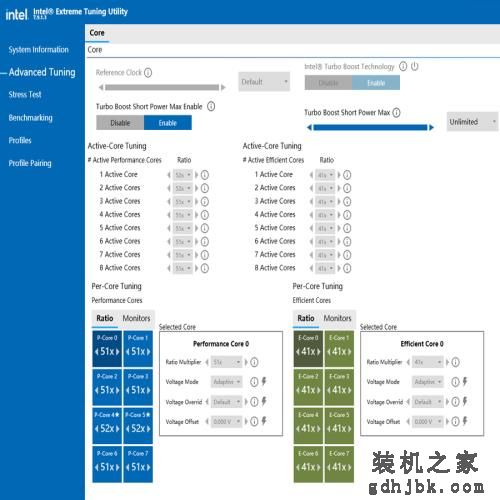Click lightning icon for Efficient Core 0 Voltage Override
Image resolution: width=500 pixels, height=500 pixels.
pos(465,401)
